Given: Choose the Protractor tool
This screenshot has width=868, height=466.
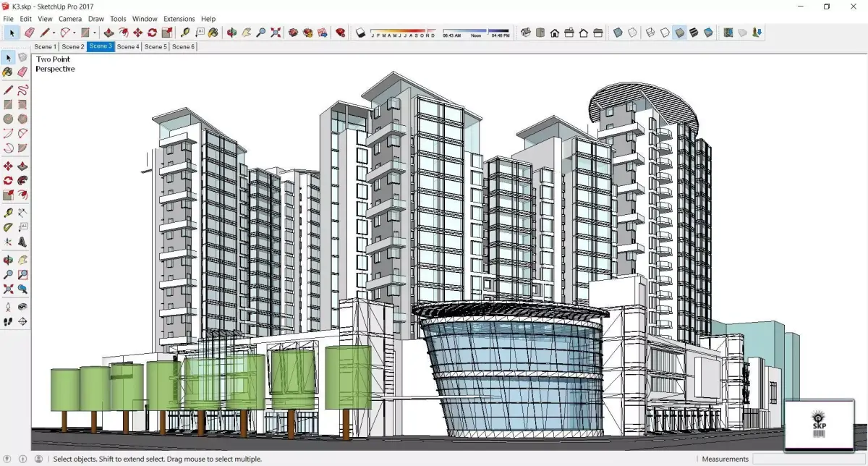Looking at the screenshot, I should click(x=8, y=226).
